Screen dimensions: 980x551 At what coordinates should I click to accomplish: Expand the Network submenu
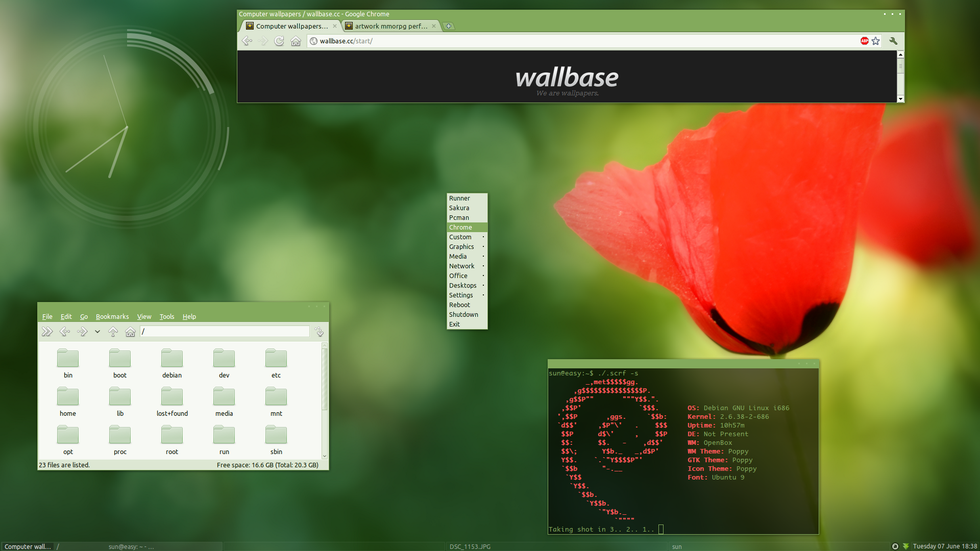click(x=467, y=266)
